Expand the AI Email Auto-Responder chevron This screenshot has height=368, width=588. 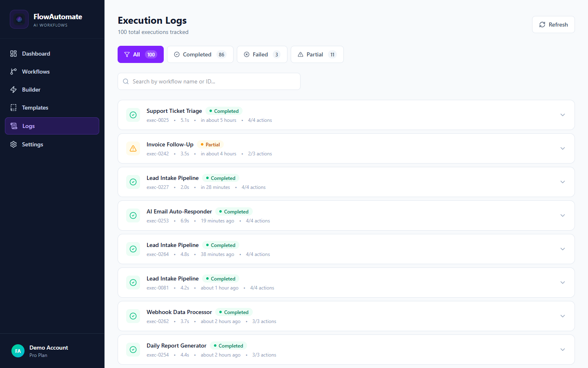[563, 215]
